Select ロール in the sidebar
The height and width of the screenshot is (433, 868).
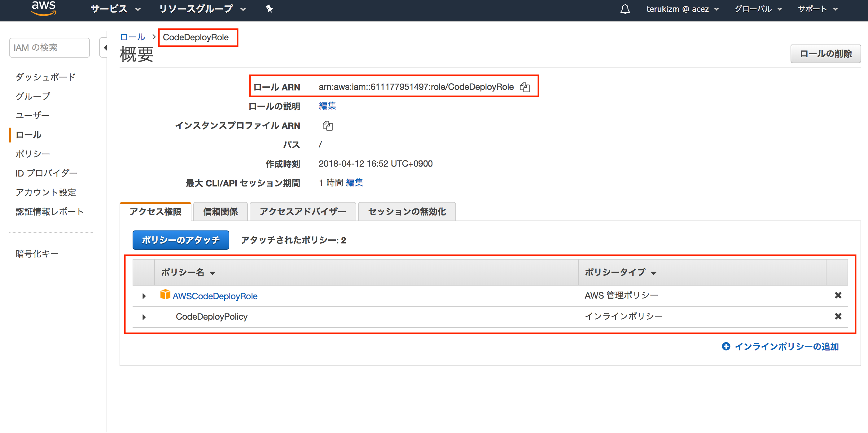pos(28,135)
